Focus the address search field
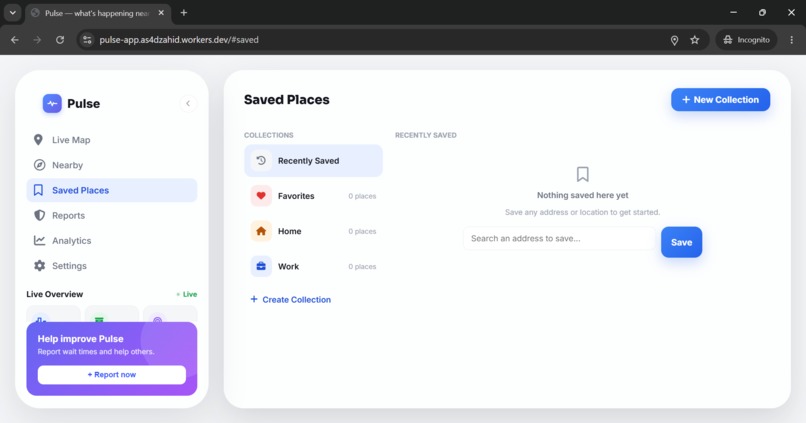This screenshot has height=423, width=806. coord(559,238)
